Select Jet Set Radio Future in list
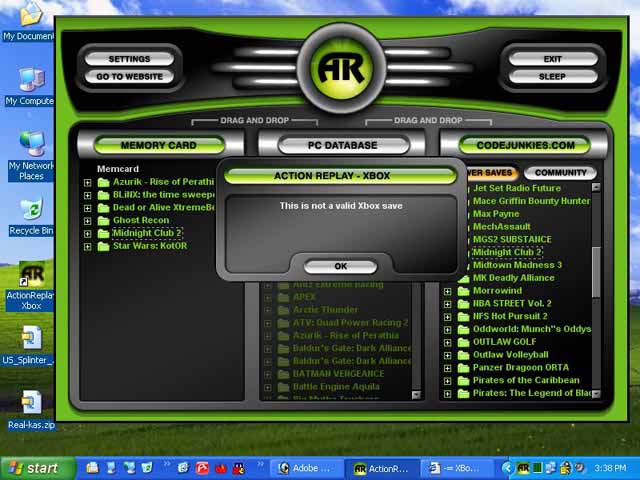The width and height of the screenshot is (640, 480). (x=517, y=188)
